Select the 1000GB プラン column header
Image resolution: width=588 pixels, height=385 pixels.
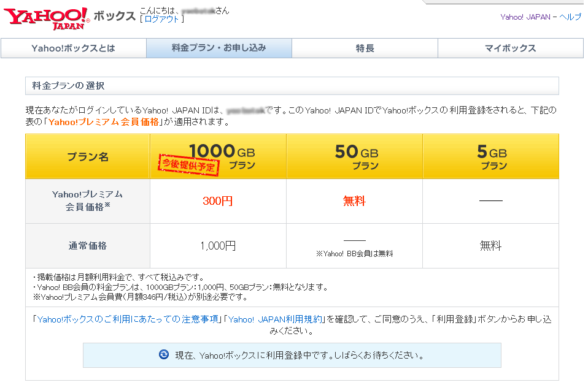click(219, 156)
